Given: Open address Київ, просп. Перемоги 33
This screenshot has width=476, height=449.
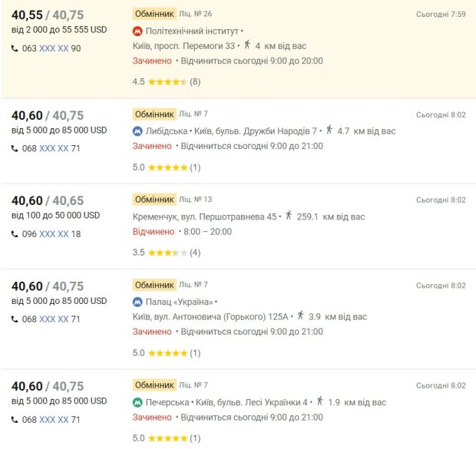Looking at the screenshot, I should (x=183, y=46).
